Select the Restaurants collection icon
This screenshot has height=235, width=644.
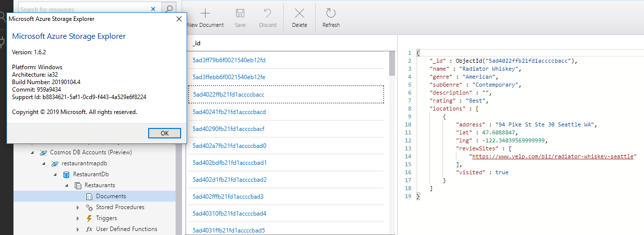pos(78,186)
